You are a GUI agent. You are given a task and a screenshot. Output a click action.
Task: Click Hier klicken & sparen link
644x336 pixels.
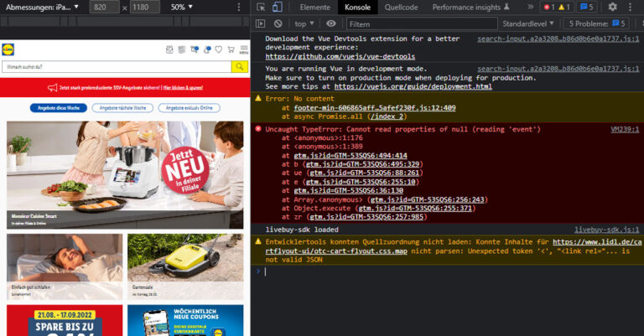[x=183, y=87]
